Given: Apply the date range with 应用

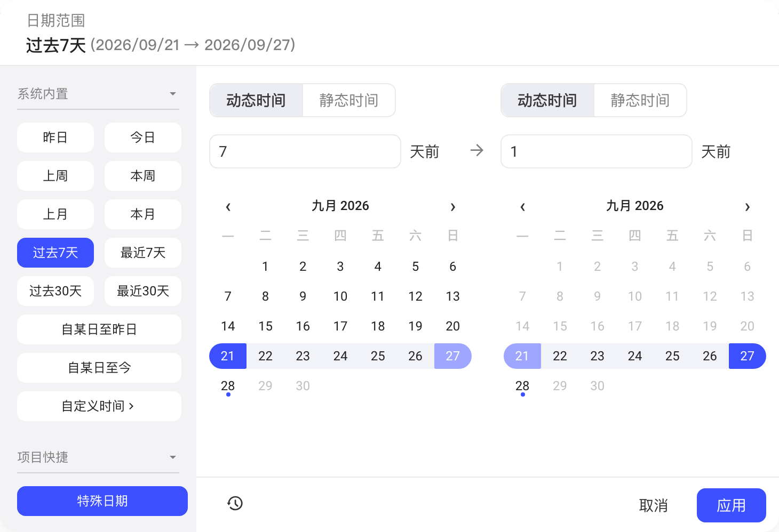Looking at the screenshot, I should coord(732,505).
